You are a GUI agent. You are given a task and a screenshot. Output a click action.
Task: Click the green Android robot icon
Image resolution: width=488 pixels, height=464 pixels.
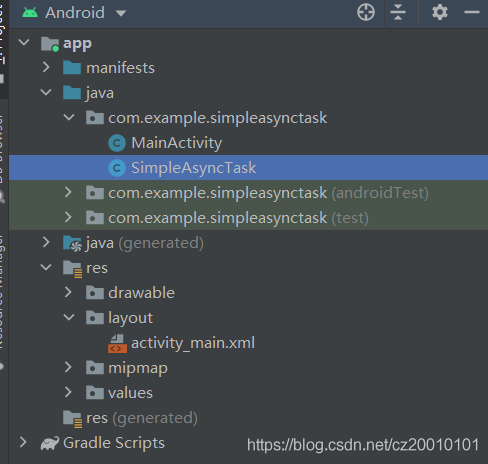point(30,13)
